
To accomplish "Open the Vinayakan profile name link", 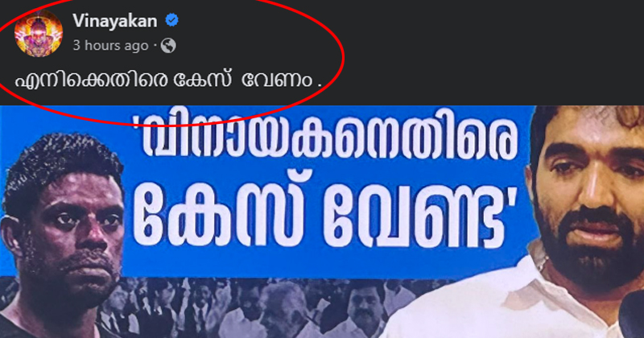I will [x=115, y=21].
